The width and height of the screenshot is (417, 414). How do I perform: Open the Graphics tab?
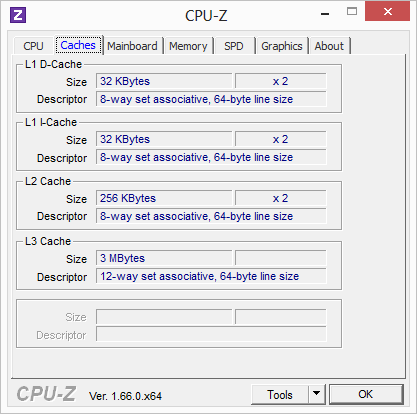(x=282, y=46)
